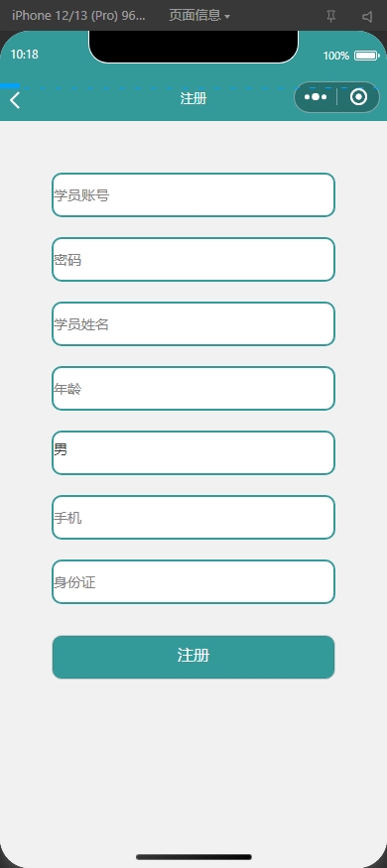Image resolution: width=387 pixels, height=868 pixels.
Task: Open the gender picker showing 男
Action: pos(193,452)
